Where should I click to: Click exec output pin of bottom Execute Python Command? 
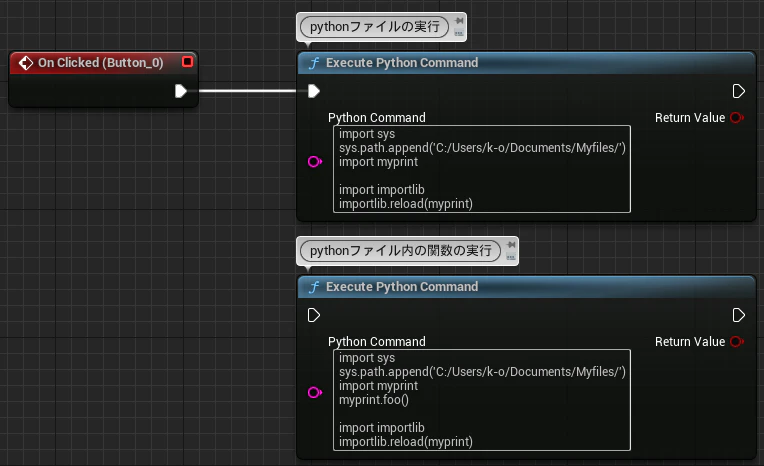[739, 315]
